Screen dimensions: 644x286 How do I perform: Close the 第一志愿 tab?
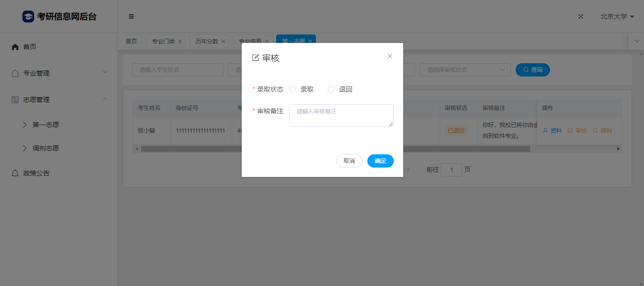pos(310,42)
